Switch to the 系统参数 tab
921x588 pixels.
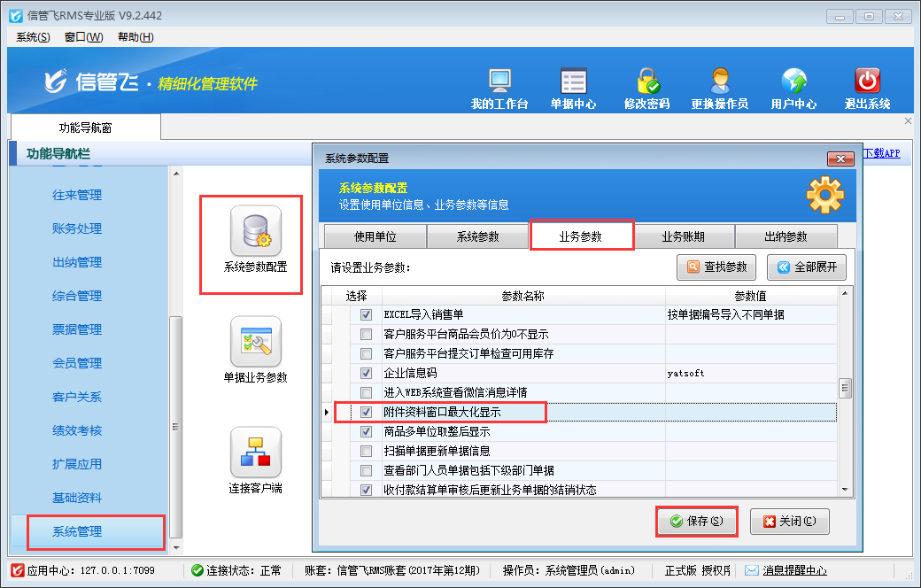(x=478, y=237)
